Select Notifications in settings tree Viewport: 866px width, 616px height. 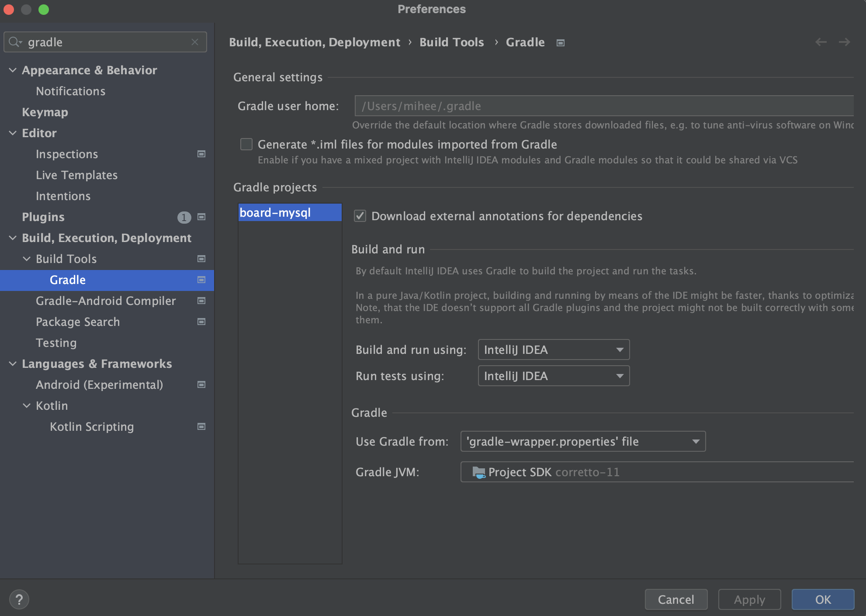[70, 91]
